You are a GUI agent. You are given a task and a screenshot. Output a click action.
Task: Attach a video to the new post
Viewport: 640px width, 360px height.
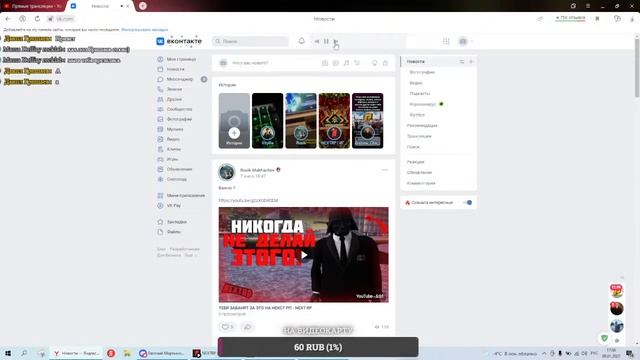[336, 63]
